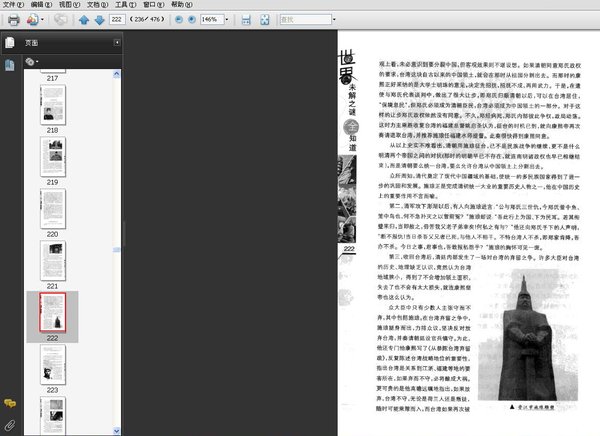This screenshot has width=600, height=436.
Task: Open dropdown arrow beside create PDF icon
Action: [x=42, y=20]
